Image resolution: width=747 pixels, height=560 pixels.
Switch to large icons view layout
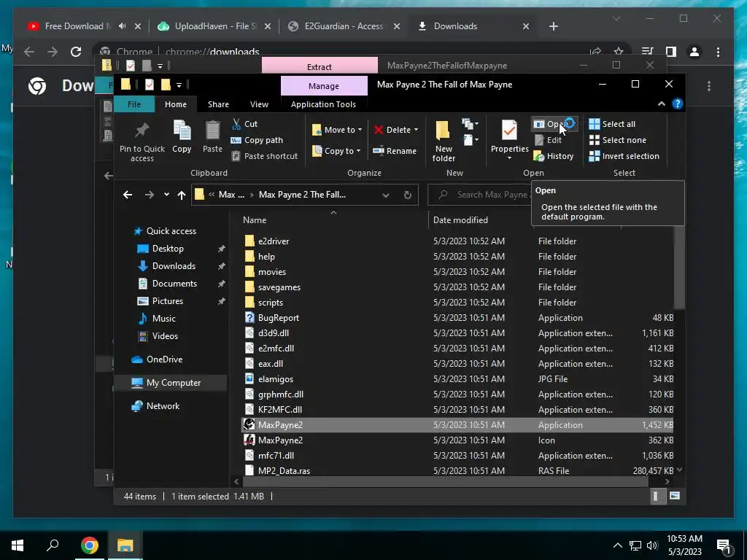click(675, 496)
